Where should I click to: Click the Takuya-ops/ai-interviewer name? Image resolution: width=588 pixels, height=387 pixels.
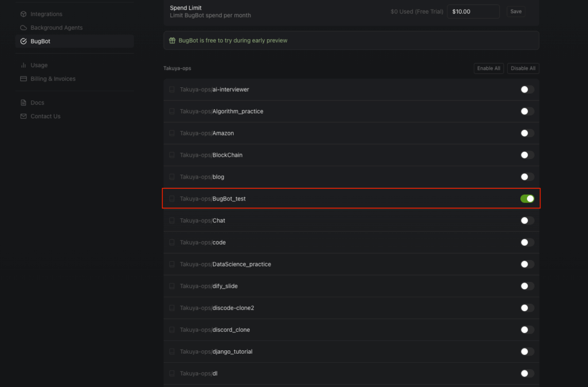click(x=215, y=90)
